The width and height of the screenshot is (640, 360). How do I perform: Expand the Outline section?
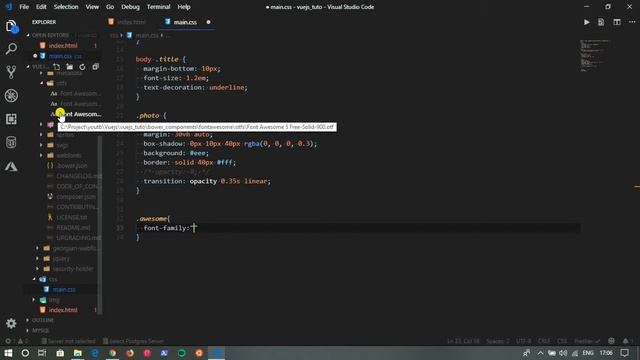pos(42,320)
